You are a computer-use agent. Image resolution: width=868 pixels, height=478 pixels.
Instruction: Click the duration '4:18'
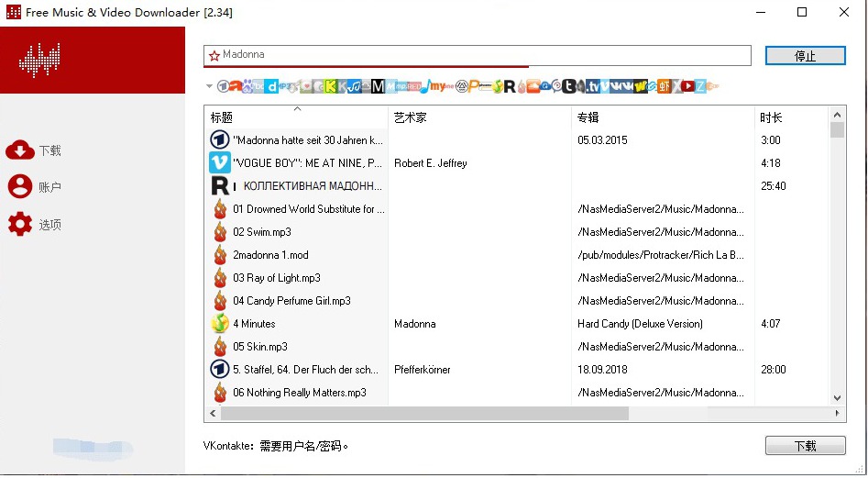tap(771, 162)
